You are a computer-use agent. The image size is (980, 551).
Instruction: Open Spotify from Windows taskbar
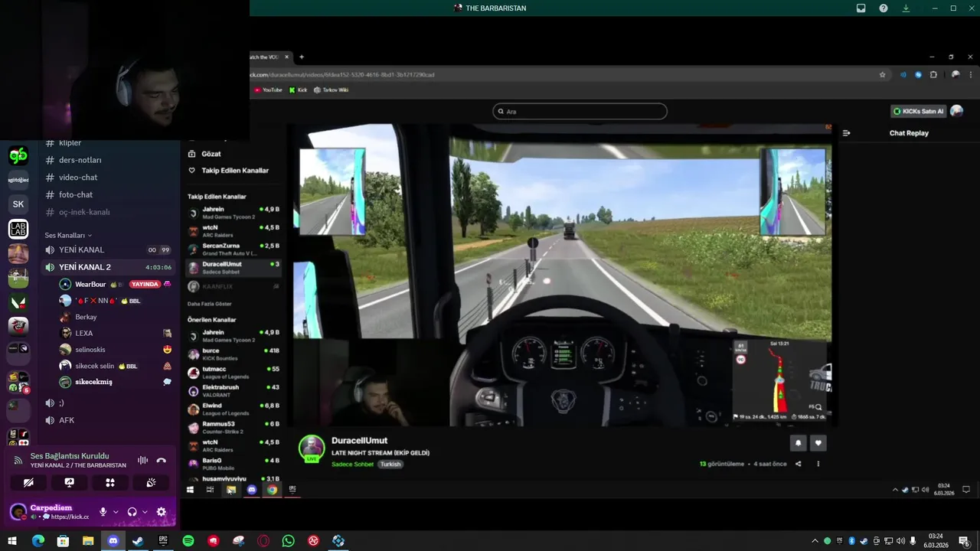click(188, 541)
